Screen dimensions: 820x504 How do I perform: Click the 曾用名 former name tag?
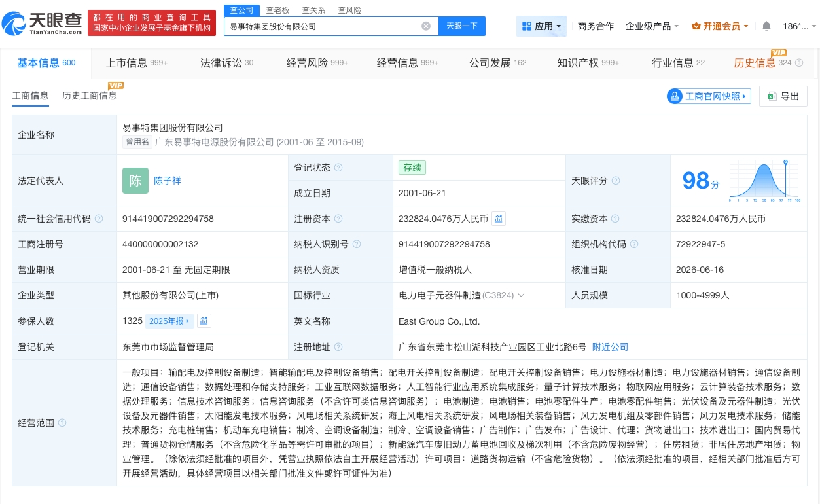tap(138, 142)
